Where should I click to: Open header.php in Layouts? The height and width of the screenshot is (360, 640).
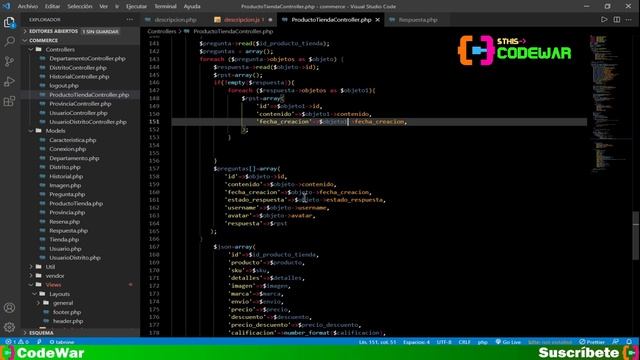coord(67,321)
